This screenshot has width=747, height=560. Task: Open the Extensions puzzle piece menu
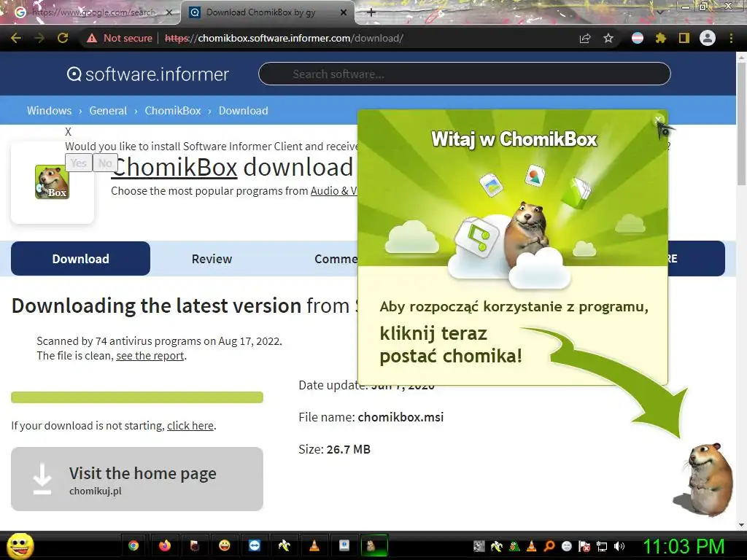coord(661,38)
